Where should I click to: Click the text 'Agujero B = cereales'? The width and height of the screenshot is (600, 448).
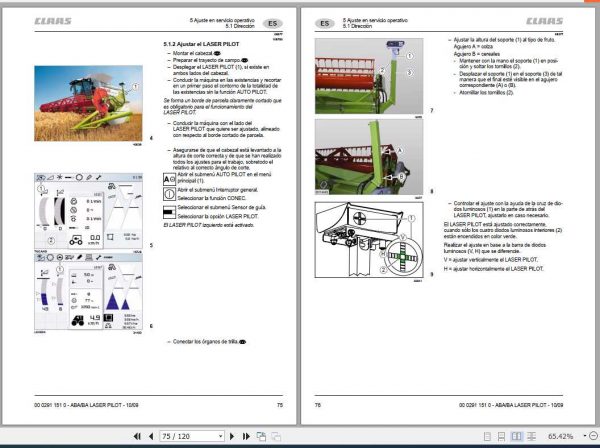pos(476,54)
